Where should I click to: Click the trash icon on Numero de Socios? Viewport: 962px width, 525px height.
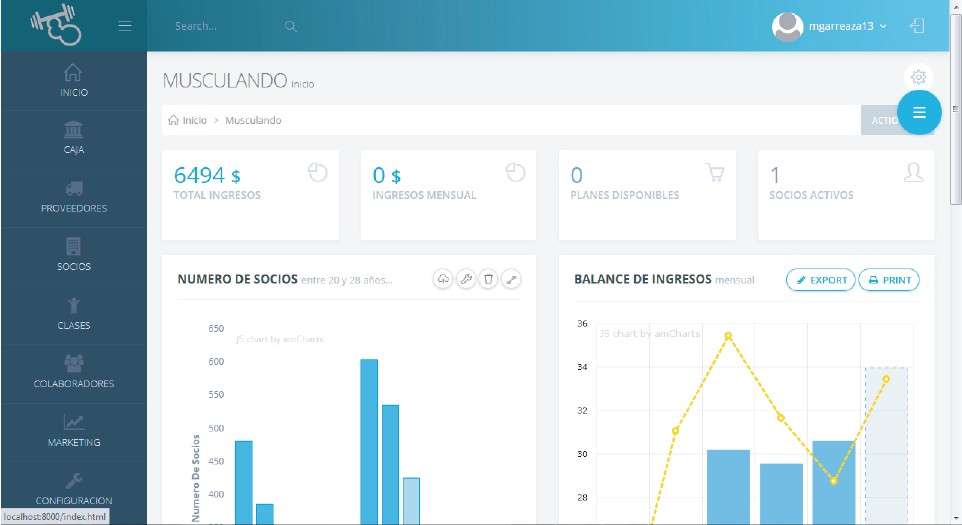pos(488,279)
